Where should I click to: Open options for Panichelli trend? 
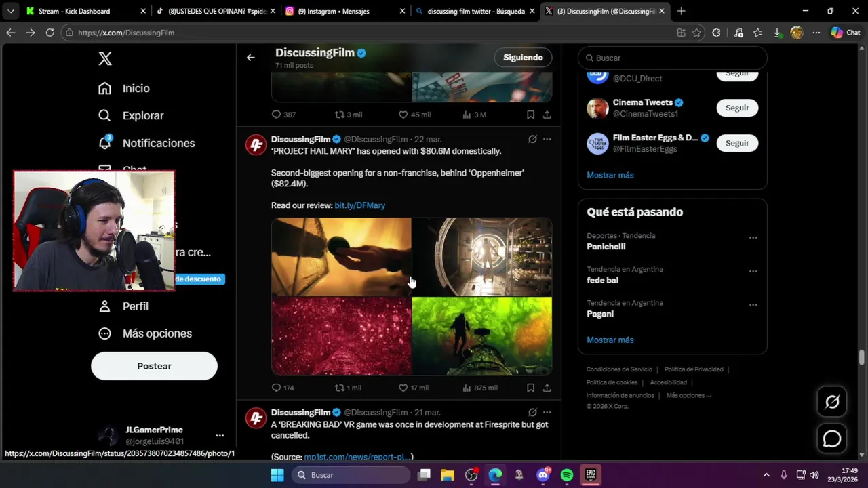[x=753, y=238]
